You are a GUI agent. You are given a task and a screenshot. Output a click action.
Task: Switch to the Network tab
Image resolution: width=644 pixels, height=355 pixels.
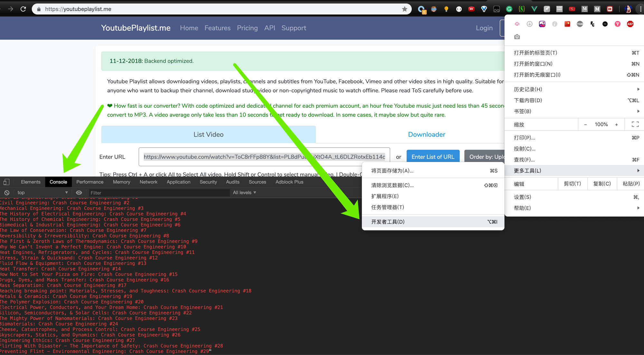point(148,182)
